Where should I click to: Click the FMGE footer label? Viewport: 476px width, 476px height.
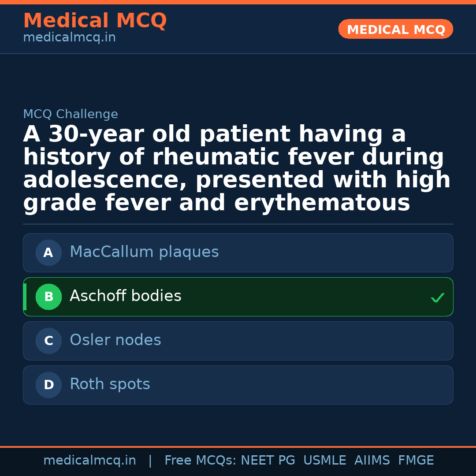(416, 460)
